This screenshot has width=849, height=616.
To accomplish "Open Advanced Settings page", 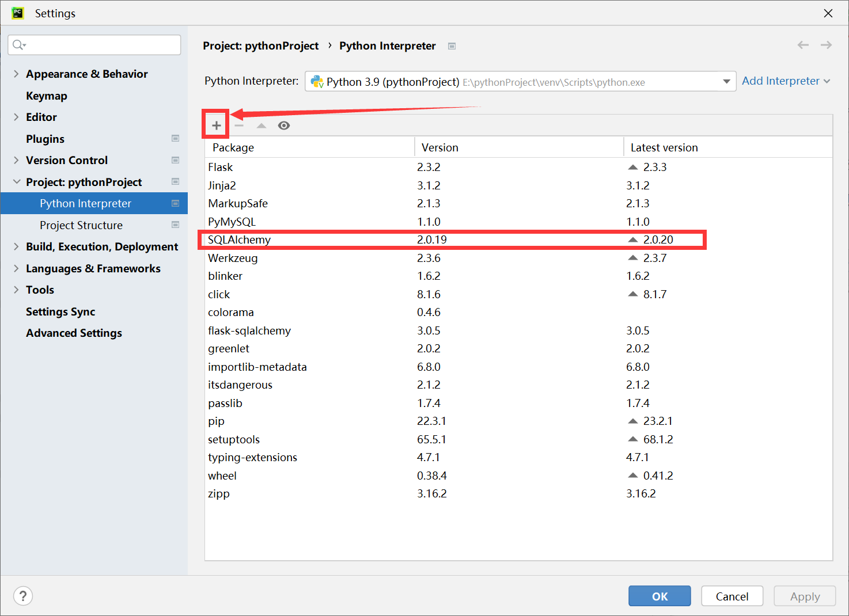I will pos(74,333).
